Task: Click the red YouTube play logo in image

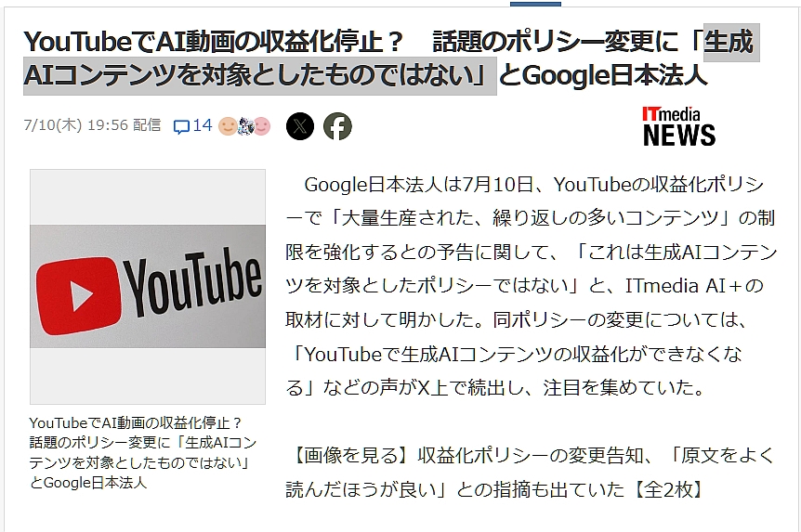Action: [x=79, y=296]
